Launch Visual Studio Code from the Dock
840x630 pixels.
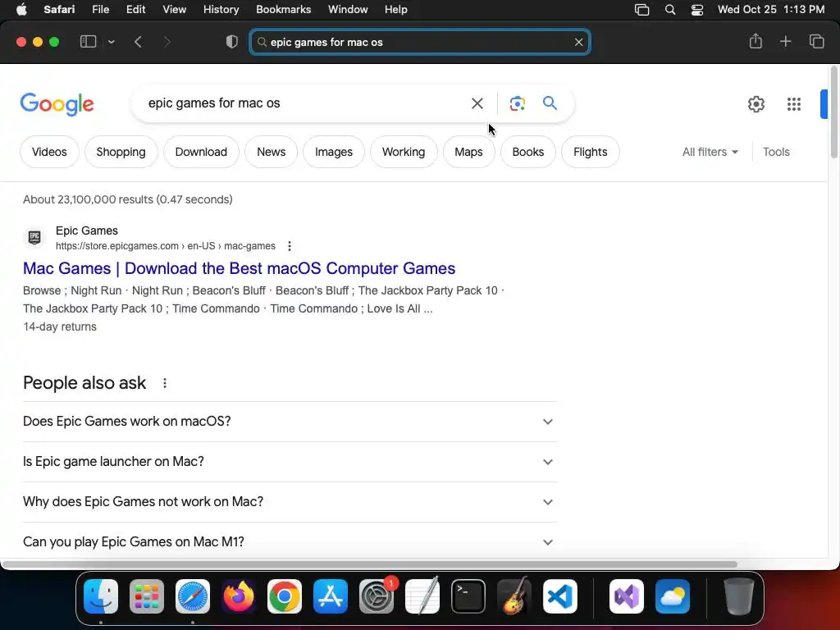pos(560,596)
